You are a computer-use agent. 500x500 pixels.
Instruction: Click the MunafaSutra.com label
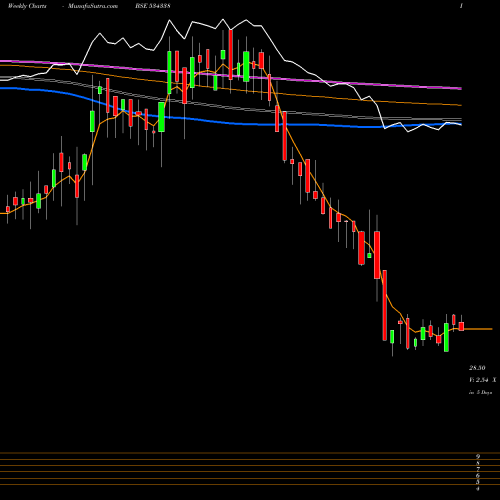(93, 6)
